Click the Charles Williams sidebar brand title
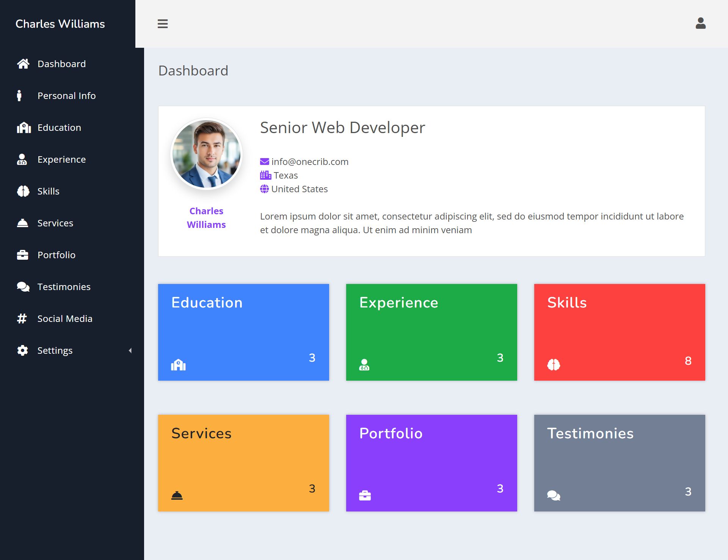This screenshot has height=560, width=728. (60, 24)
